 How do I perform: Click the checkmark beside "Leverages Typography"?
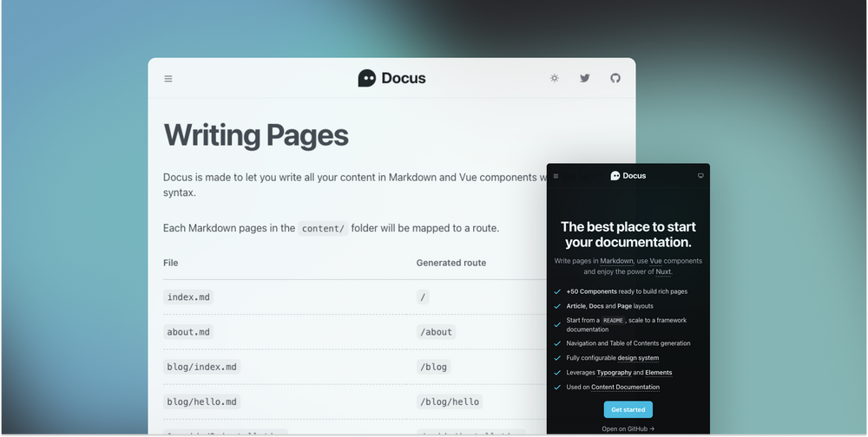tap(557, 373)
